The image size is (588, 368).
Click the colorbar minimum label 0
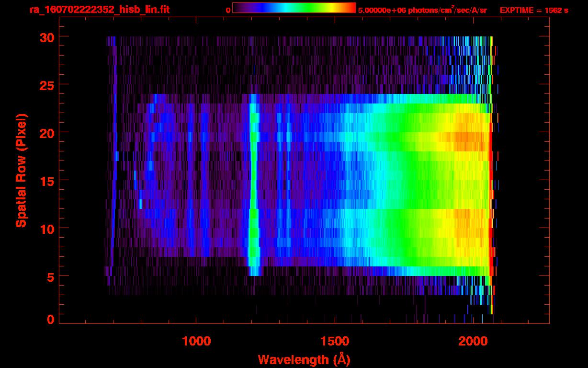pyautogui.click(x=228, y=10)
